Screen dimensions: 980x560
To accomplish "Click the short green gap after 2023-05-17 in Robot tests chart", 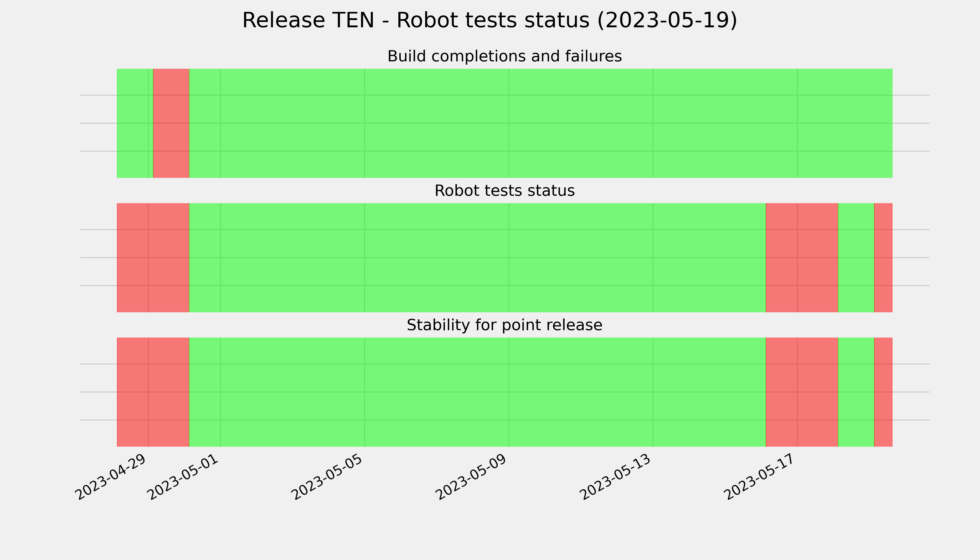I will [x=856, y=258].
